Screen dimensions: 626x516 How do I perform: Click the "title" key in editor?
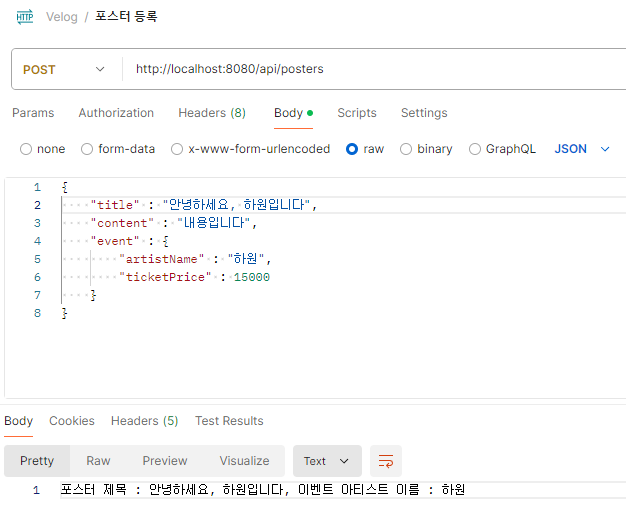[x=115, y=205]
